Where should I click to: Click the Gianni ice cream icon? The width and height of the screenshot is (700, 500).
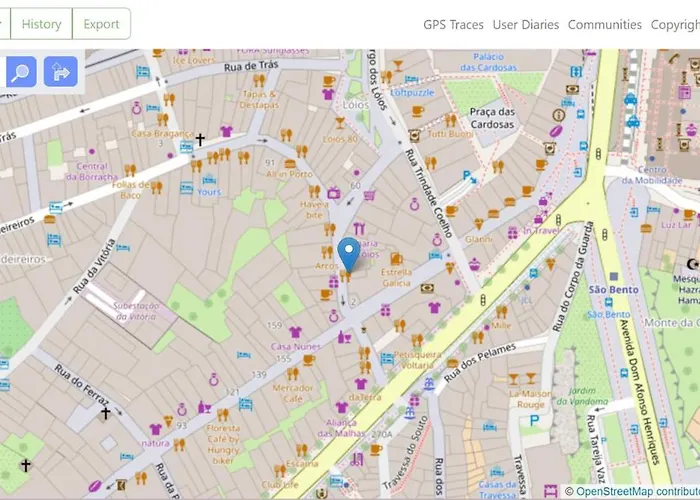pos(479,223)
